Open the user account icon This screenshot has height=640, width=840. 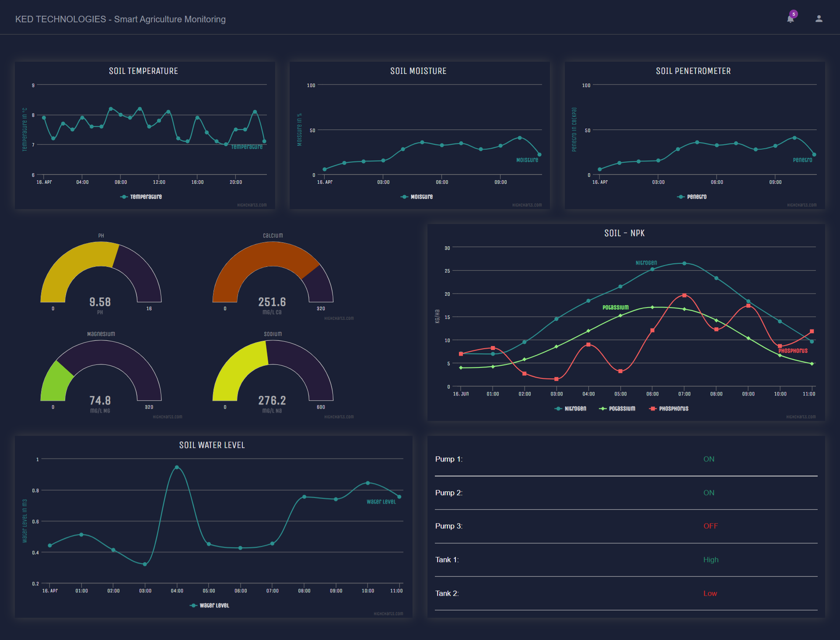tap(819, 19)
